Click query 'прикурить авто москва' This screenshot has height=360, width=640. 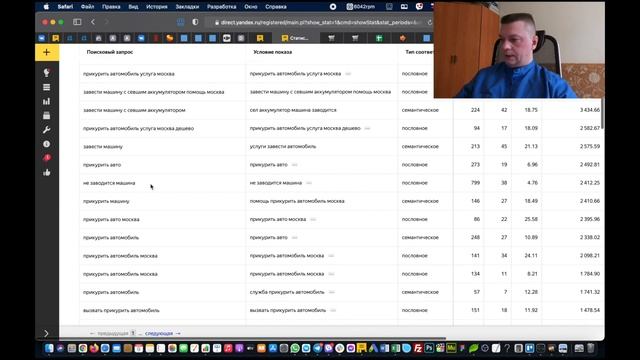click(111, 219)
